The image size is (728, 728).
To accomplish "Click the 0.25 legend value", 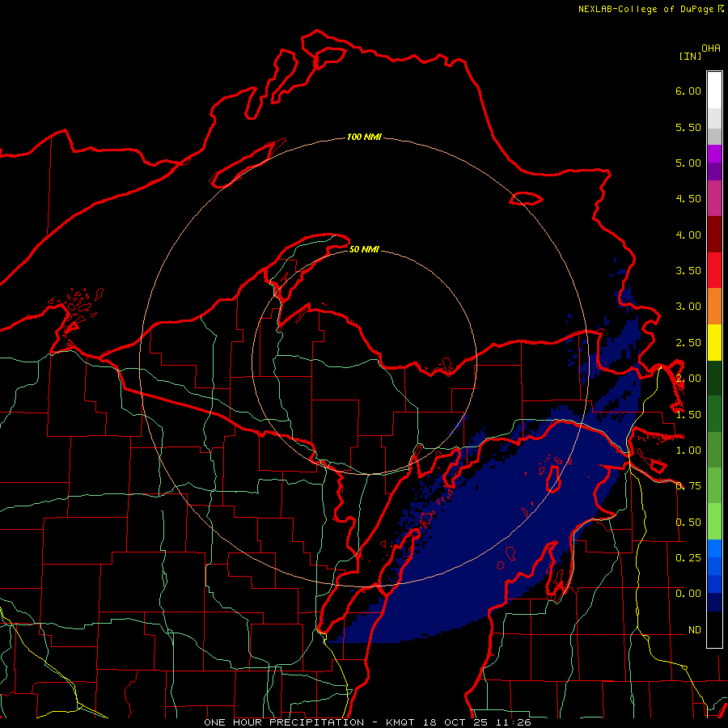I will point(688,557).
